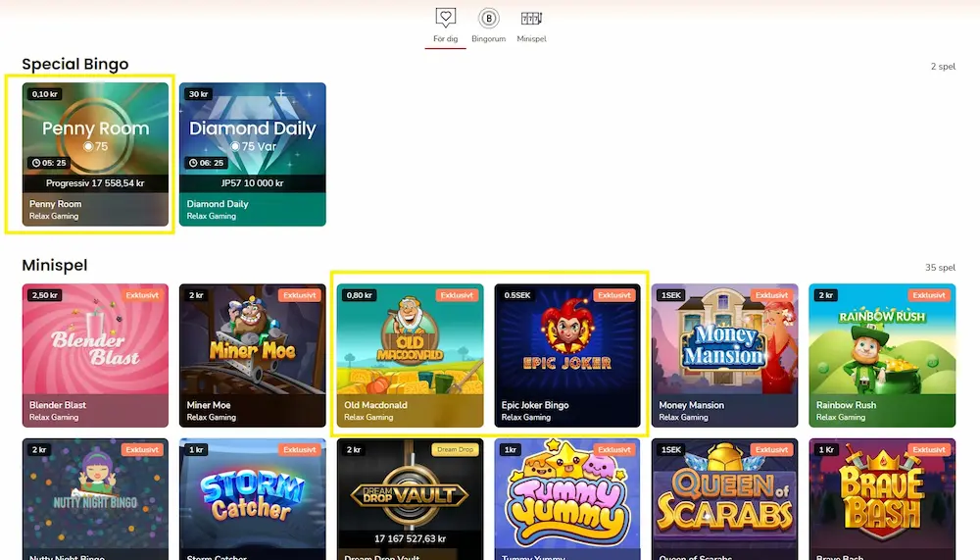
Task: Click the Minispel section heading
Action: pyautogui.click(x=54, y=266)
